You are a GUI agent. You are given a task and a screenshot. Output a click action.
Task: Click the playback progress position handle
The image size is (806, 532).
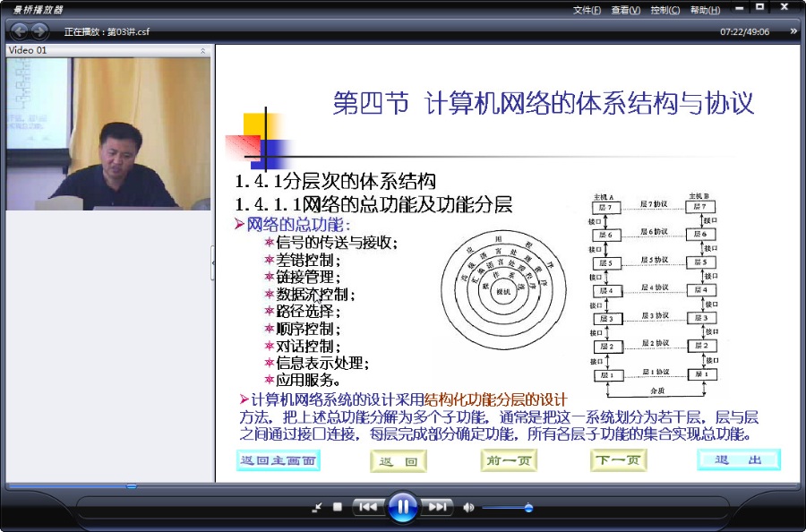tap(132, 485)
